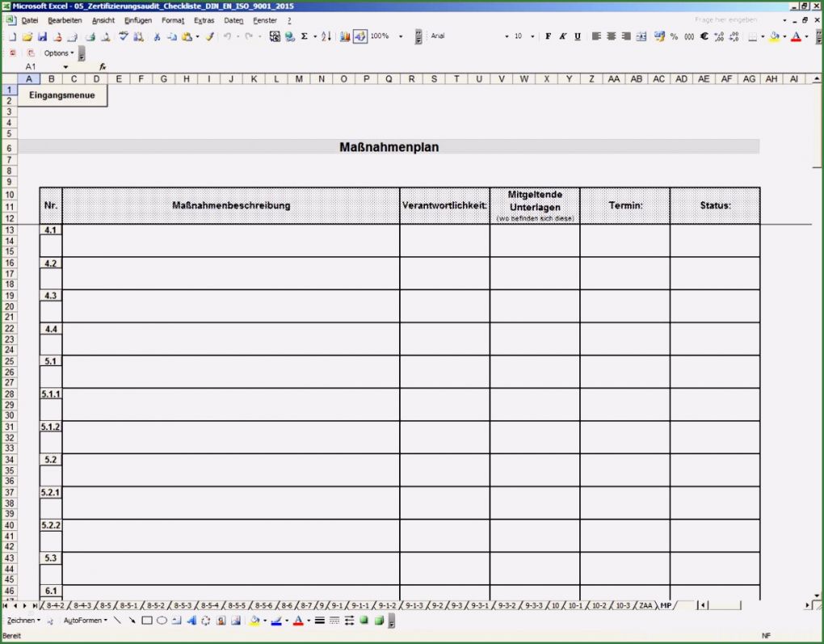The height and width of the screenshot is (644, 824).
Task: Click the Insert Hyperlink icon
Action: point(290,36)
